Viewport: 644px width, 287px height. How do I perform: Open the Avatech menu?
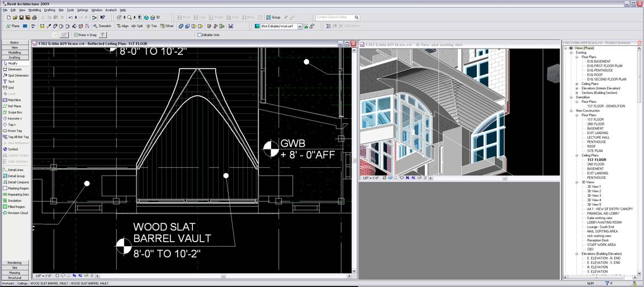pos(111,10)
